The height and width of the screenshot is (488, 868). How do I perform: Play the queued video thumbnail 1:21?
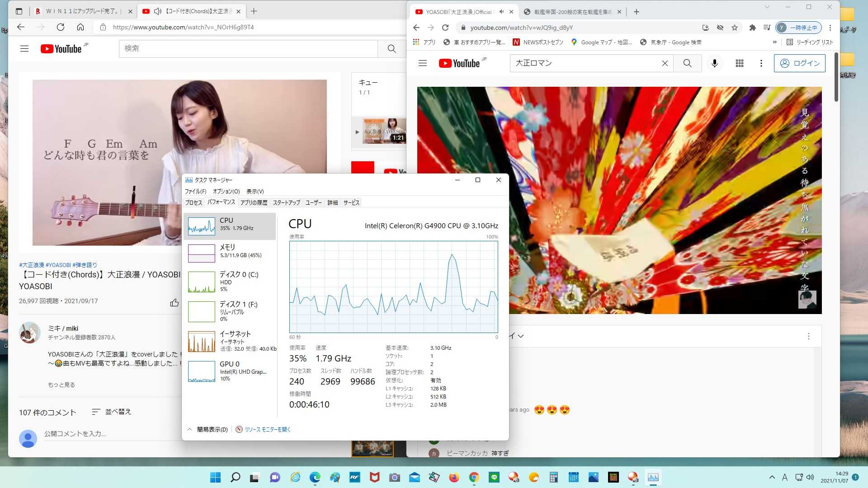(x=384, y=131)
